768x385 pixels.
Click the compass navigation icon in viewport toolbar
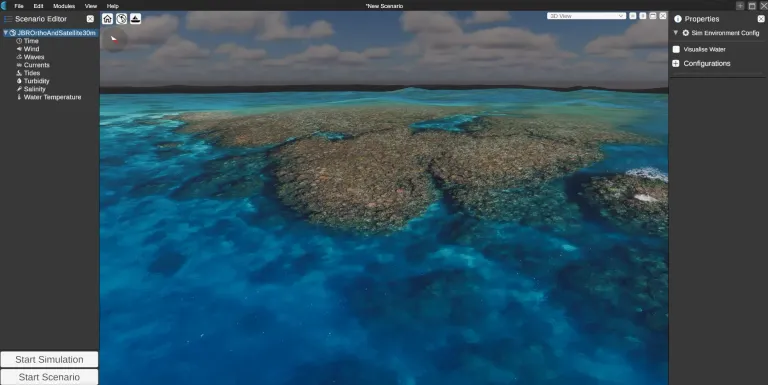tap(121, 19)
